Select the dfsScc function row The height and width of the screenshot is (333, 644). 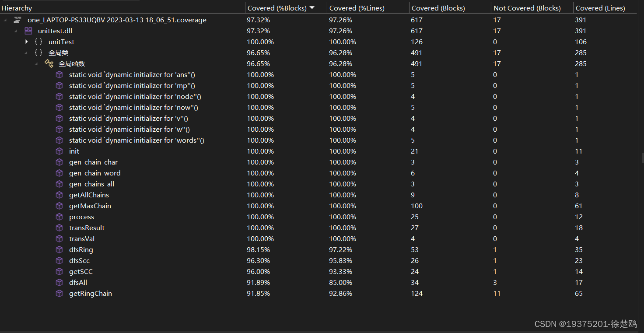point(318,261)
